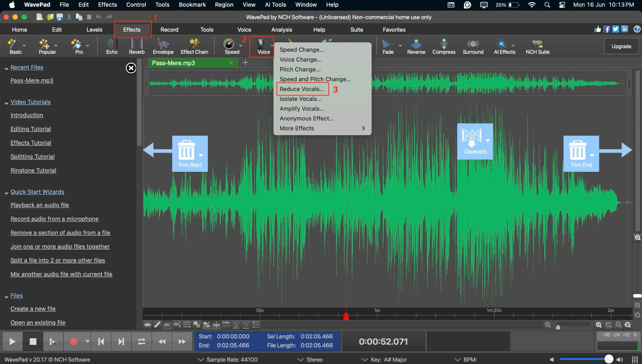Click the rewind button

click(162, 341)
